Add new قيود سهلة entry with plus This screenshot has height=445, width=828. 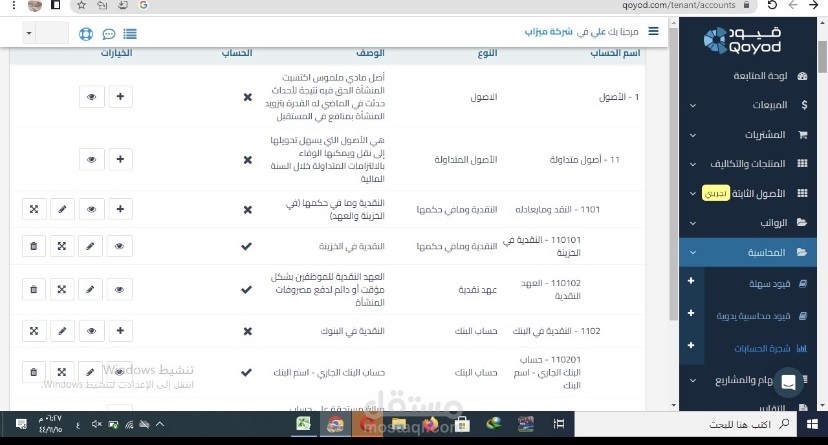[x=691, y=281]
